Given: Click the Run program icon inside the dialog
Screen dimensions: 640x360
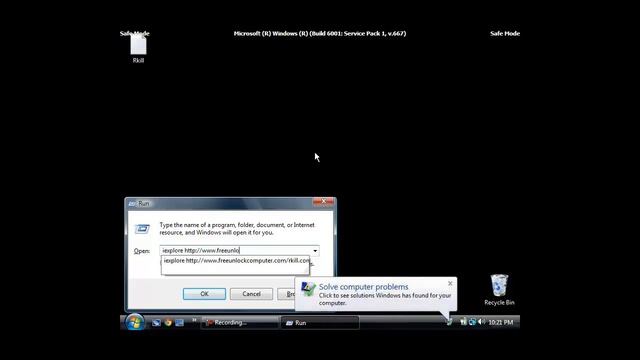Looking at the screenshot, I should 142,229.
